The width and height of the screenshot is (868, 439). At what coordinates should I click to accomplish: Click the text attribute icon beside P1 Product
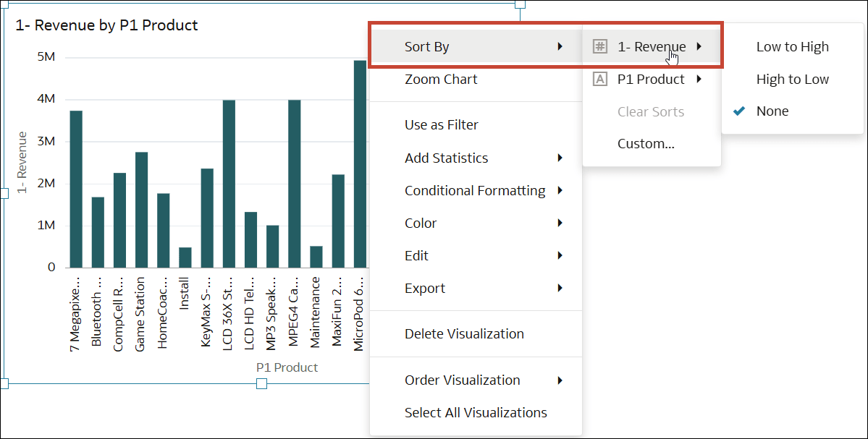(x=600, y=79)
